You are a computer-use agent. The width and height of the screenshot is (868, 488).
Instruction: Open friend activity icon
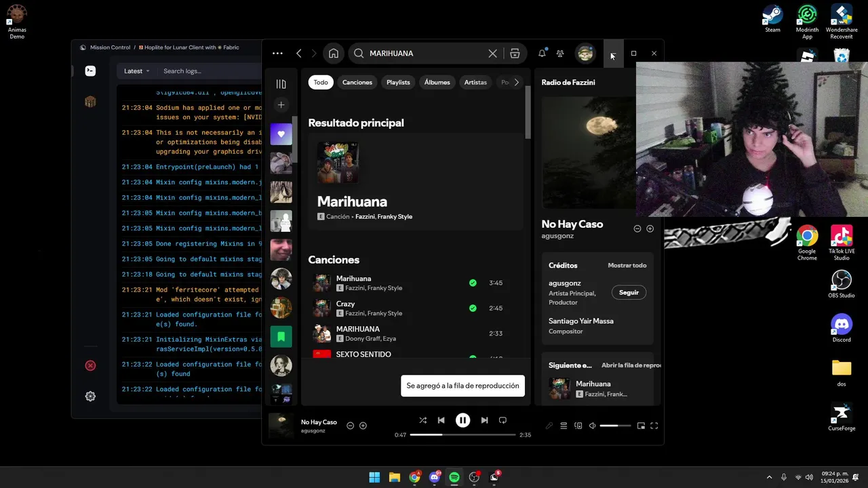pos(560,54)
